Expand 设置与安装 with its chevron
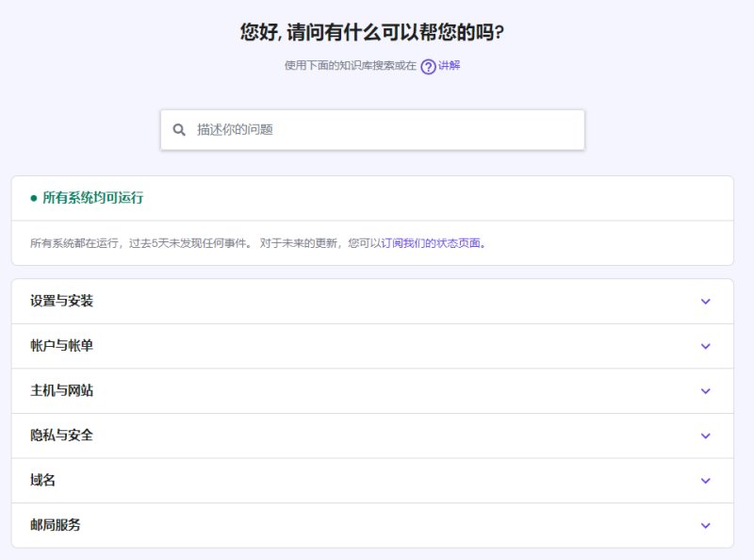 tap(705, 302)
